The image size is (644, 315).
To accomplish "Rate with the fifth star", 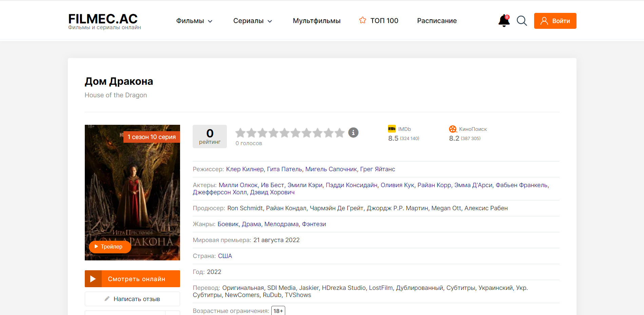I will [x=285, y=133].
